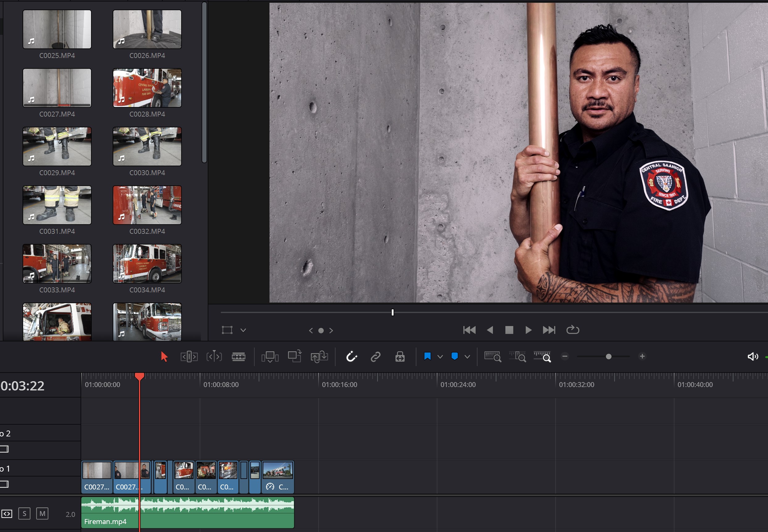Click the audio track 2.0 channel label
This screenshot has width=768, height=532.
coord(70,515)
